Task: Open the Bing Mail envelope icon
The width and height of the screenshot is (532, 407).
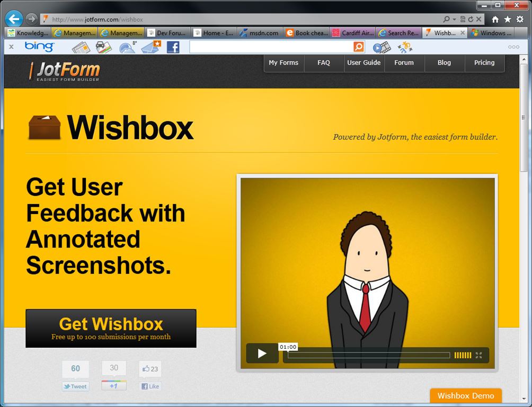Action: [151, 47]
